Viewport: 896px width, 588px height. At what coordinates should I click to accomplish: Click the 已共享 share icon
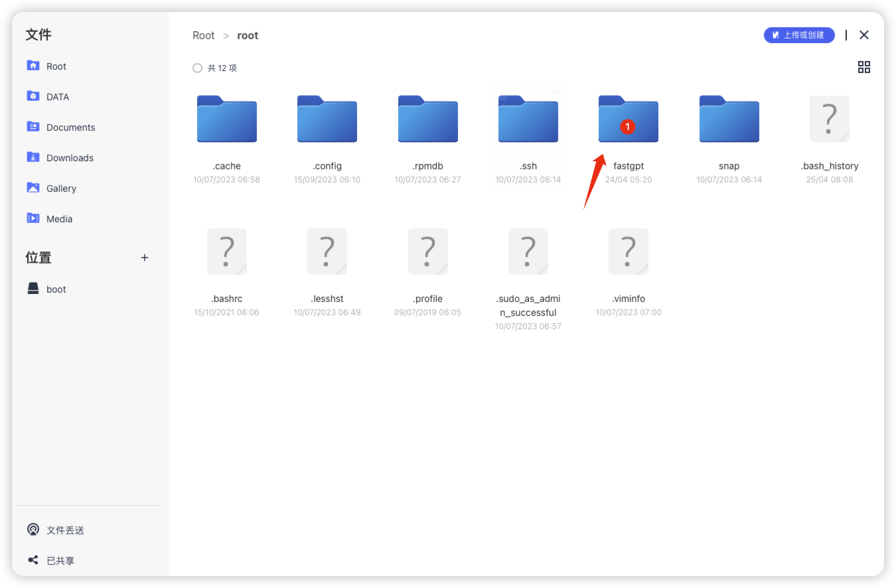click(x=33, y=560)
